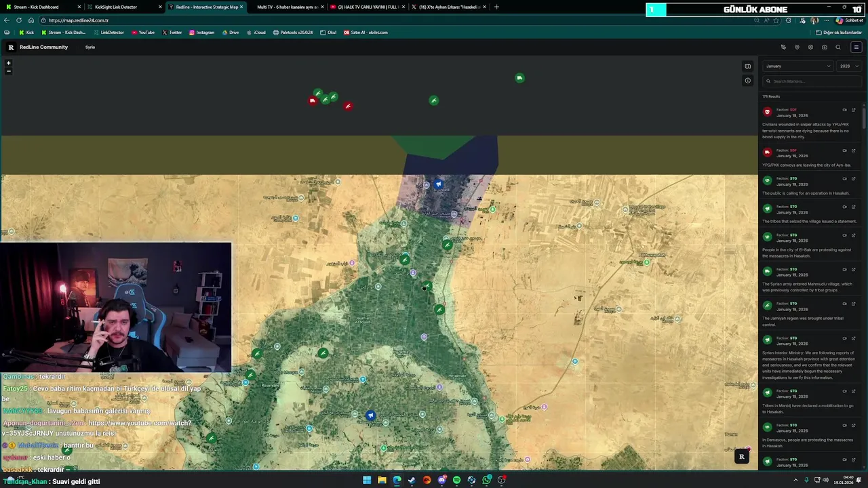Image resolution: width=868 pixels, height=488 pixels.
Task: Switch to Multi TV haber kanalları tab
Action: 286,7
